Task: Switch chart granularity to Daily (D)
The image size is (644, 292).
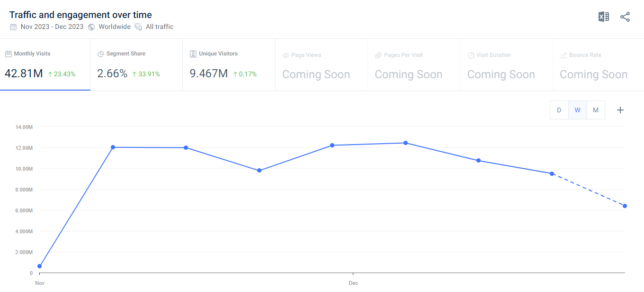Action: click(559, 110)
